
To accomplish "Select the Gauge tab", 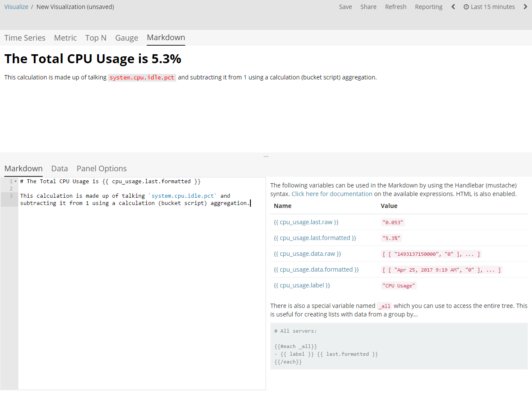I will pos(126,38).
